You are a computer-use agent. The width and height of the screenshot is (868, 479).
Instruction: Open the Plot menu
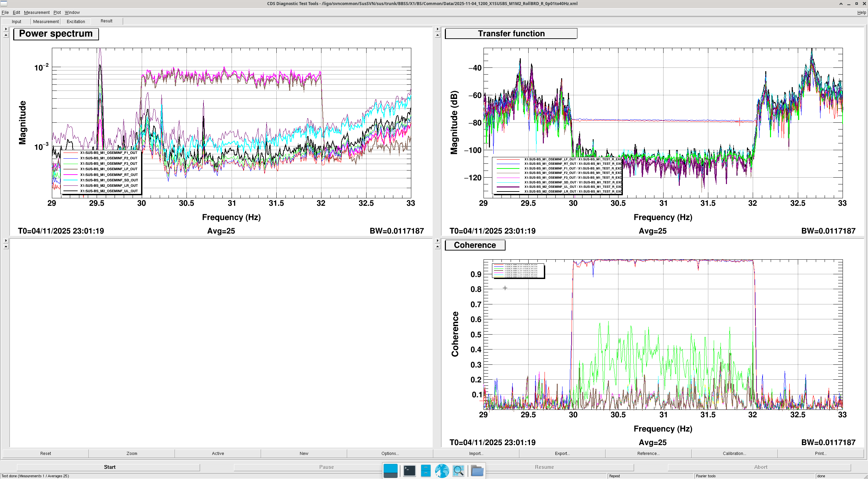(57, 13)
